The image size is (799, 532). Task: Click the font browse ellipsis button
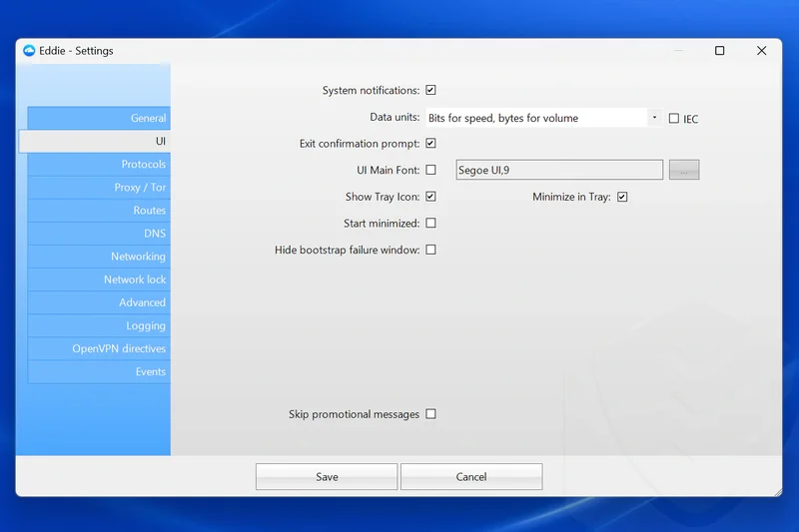[684, 170]
